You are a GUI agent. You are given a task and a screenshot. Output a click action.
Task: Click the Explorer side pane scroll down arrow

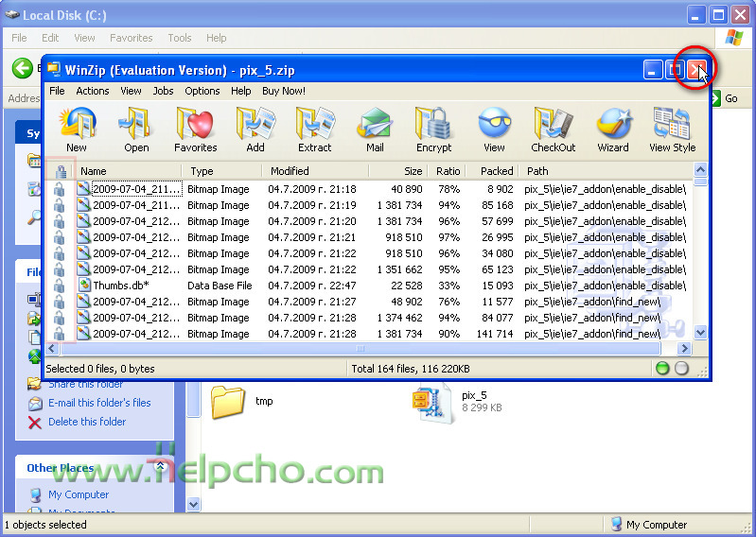193,504
